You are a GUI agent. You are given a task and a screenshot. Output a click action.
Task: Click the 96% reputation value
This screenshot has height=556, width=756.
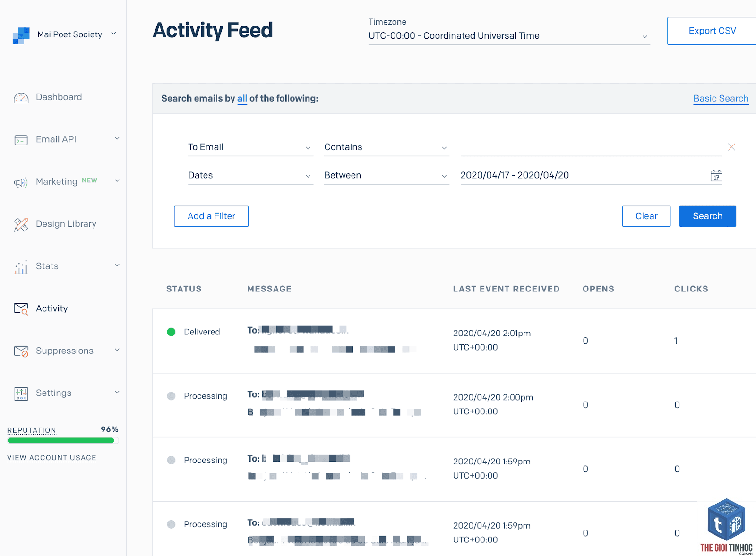[x=109, y=429]
